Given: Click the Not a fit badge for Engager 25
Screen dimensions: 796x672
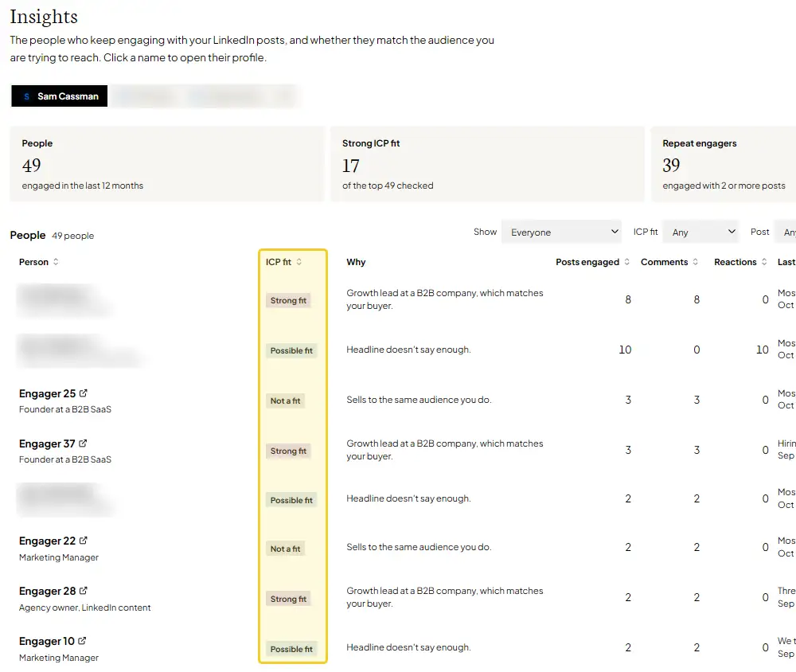Looking at the screenshot, I should click(x=285, y=400).
